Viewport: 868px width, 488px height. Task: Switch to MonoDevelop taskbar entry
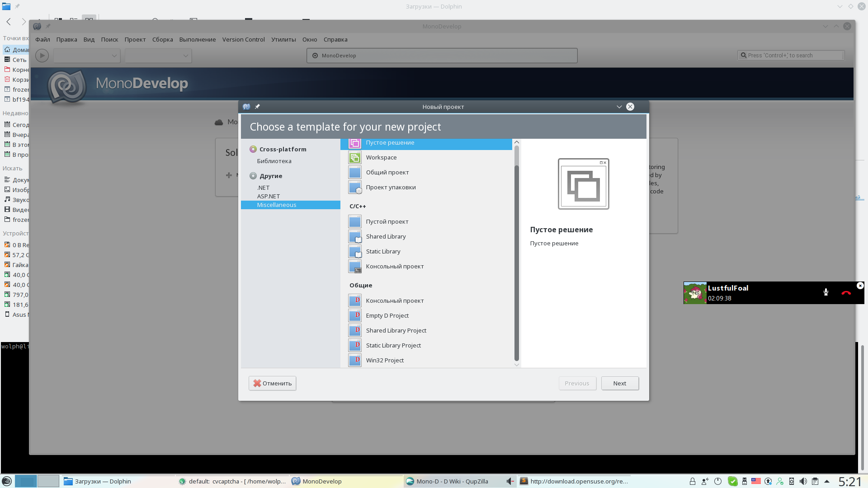[x=346, y=481]
